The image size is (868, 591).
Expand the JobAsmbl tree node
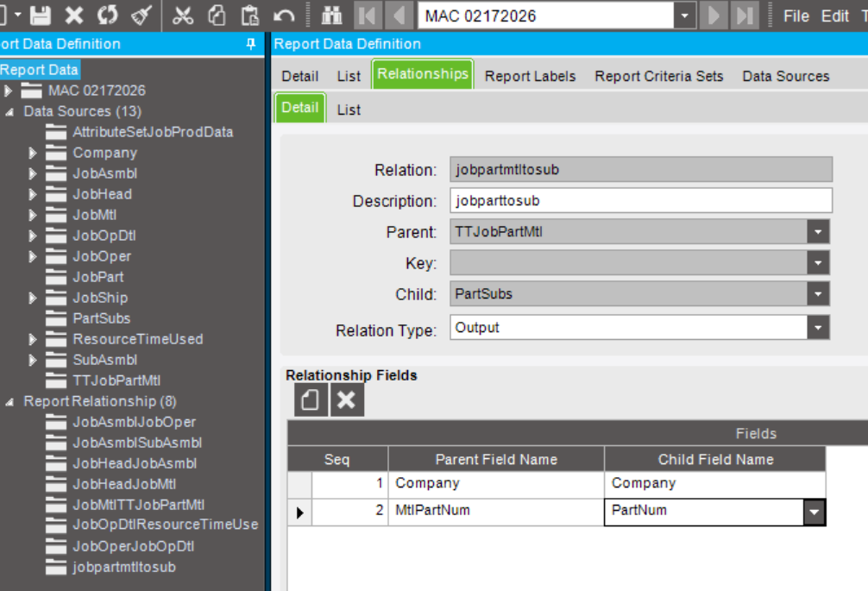[32, 173]
